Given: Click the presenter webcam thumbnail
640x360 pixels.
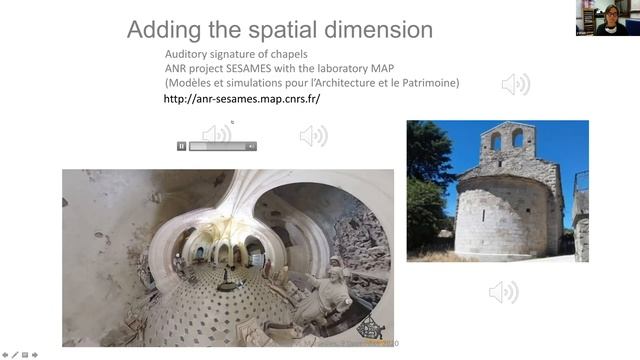Looking at the screenshot, I should [x=608, y=18].
